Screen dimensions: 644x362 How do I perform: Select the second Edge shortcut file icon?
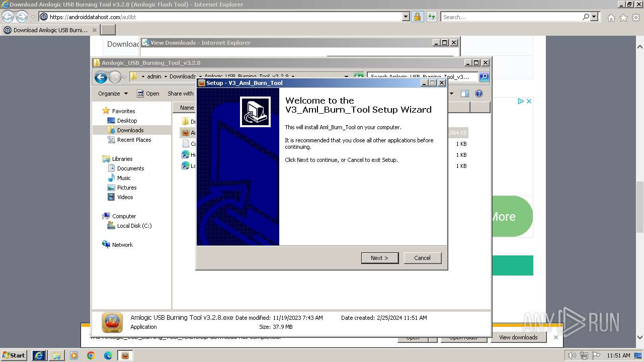point(186,166)
